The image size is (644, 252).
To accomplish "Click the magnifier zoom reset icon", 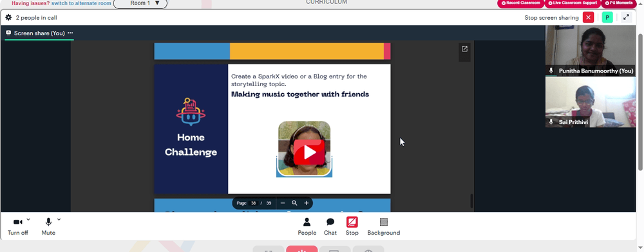I will pos(294,203).
